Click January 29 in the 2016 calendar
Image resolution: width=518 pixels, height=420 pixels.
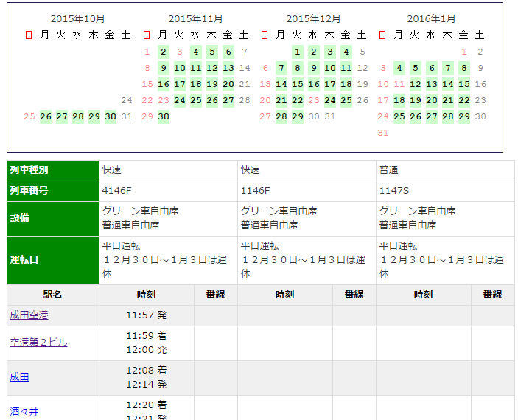(x=464, y=116)
